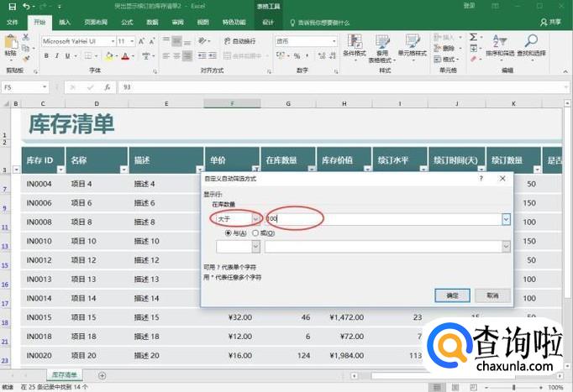
Task: Open the number format dropdown
Action: [334, 41]
